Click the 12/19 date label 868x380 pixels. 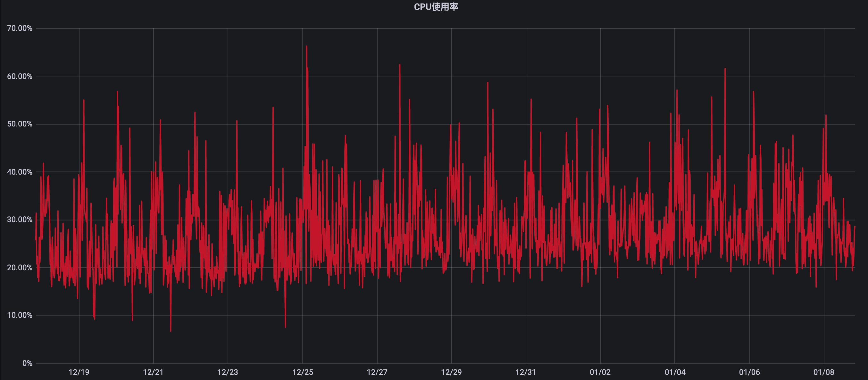pyautogui.click(x=79, y=372)
